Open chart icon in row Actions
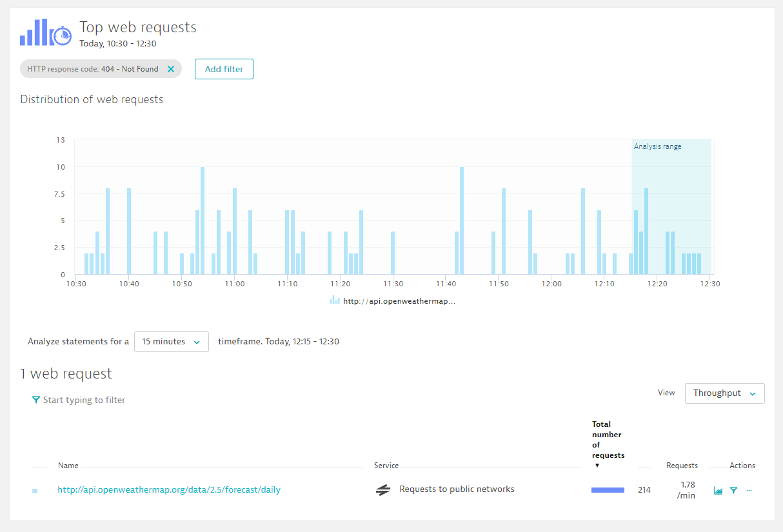The width and height of the screenshot is (783, 532). click(719, 491)
